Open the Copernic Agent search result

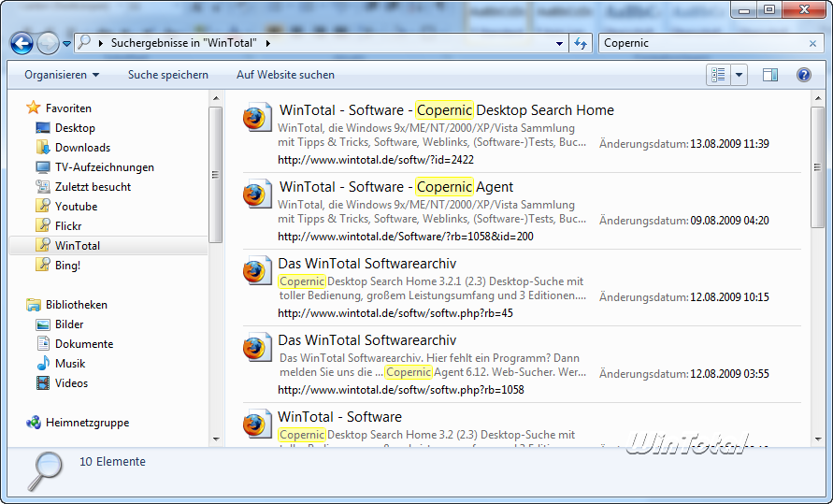[x=396, y=187]
